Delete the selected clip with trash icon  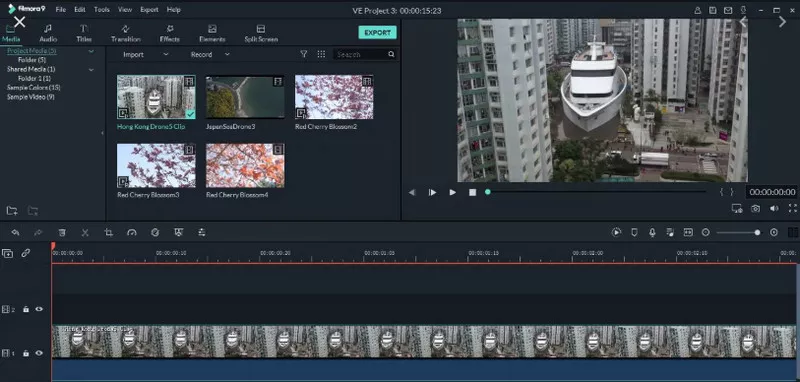click(62, 233)
